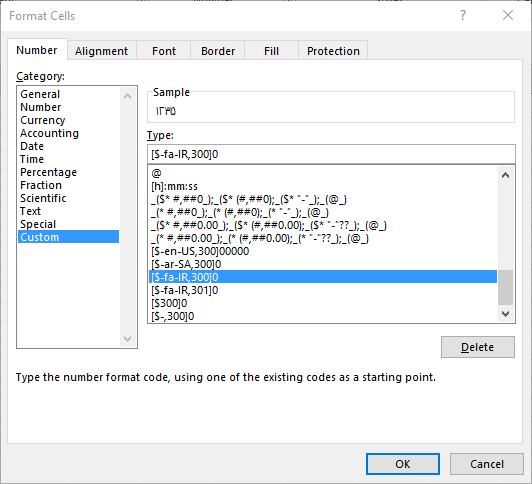Viewport: 532px width, 484px height.
Task: Click the format list scroll down arrow
Action: point(506,314)
